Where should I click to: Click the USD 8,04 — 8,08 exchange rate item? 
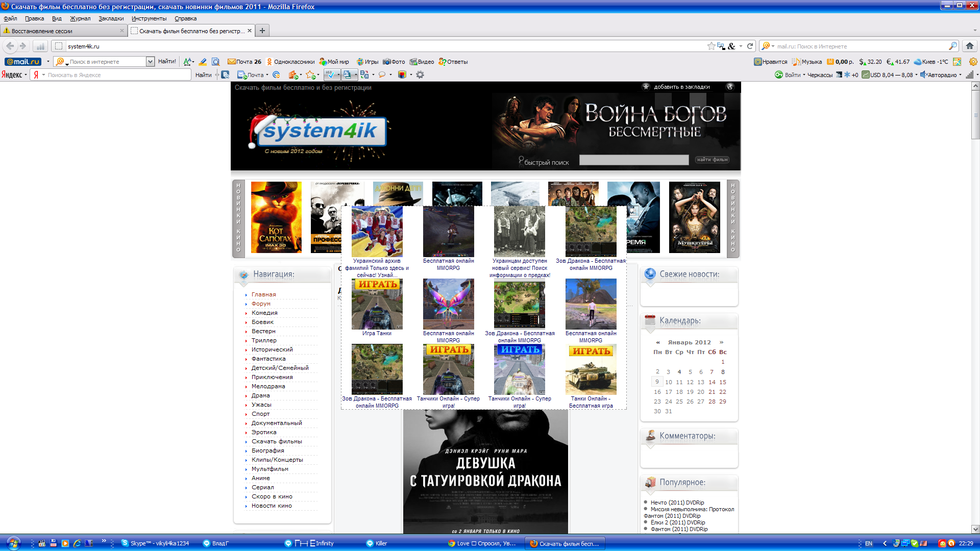[888, 75]
